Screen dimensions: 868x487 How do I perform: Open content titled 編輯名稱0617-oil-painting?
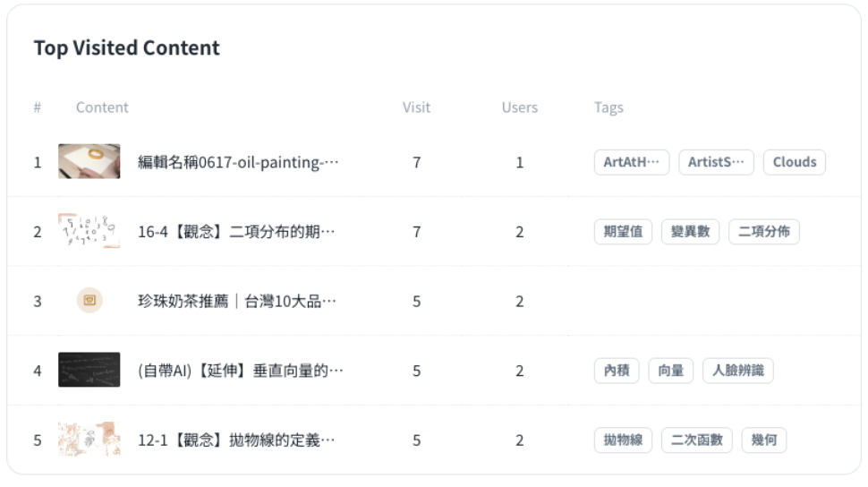(238, 162)
